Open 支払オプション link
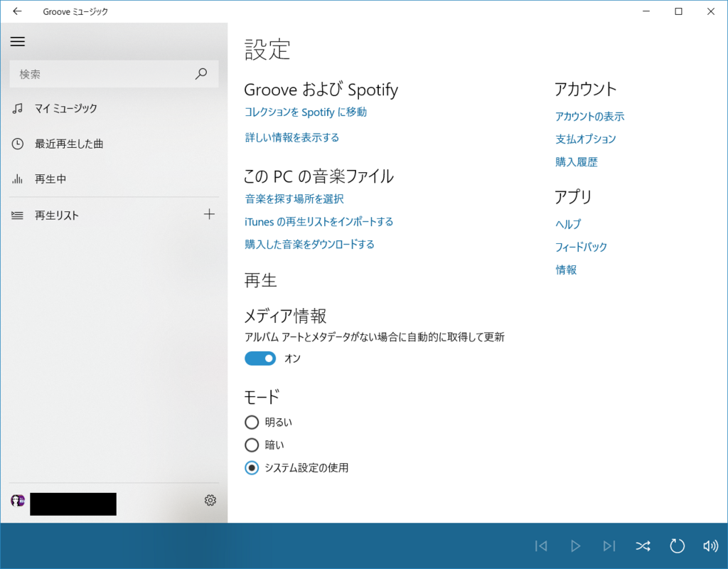Screen dimensions: 728x569 [x=586, y=139]
